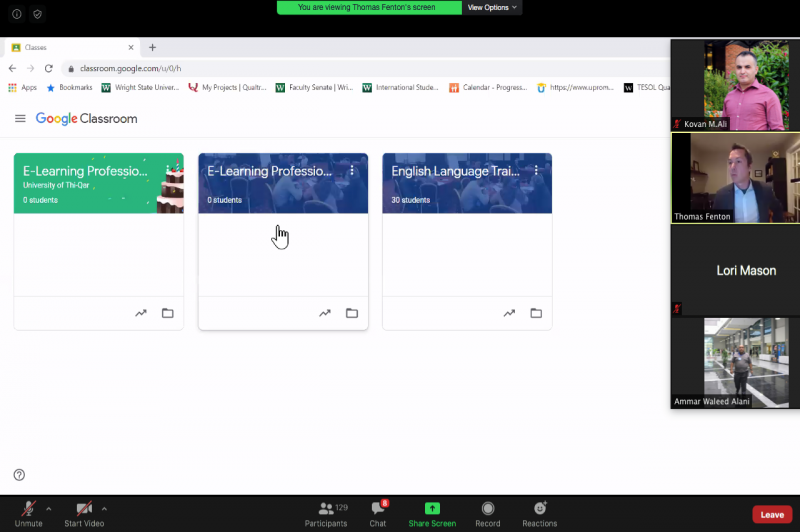Click the green Share Screen icon

point(432,509)
